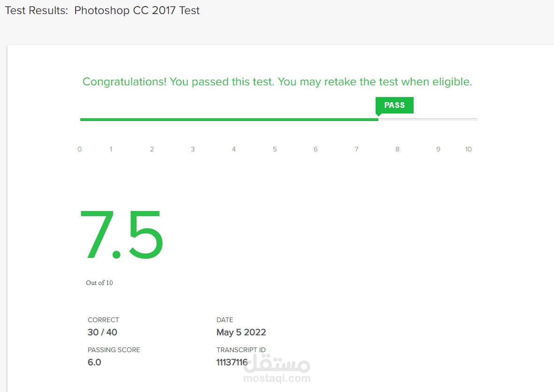
Task: Click scale number 10
Action: coord(469,149)
